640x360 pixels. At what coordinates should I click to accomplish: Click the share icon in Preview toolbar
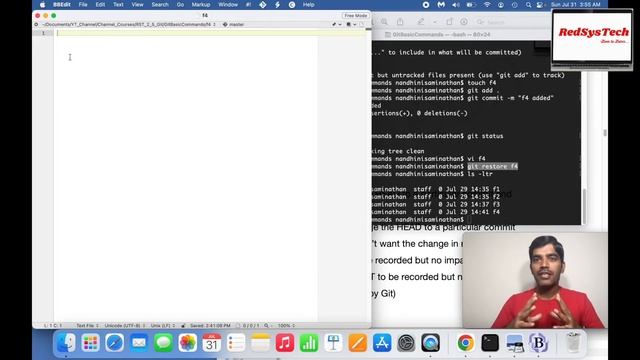tap(400, 22)
